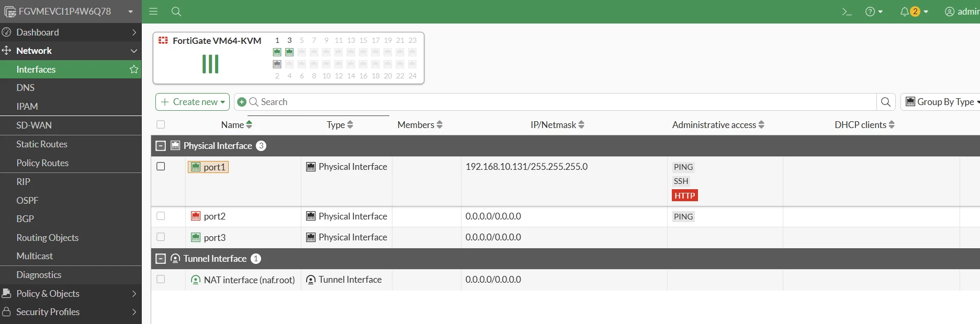Favorite the Interfaces page star icon

coord(134,70)
